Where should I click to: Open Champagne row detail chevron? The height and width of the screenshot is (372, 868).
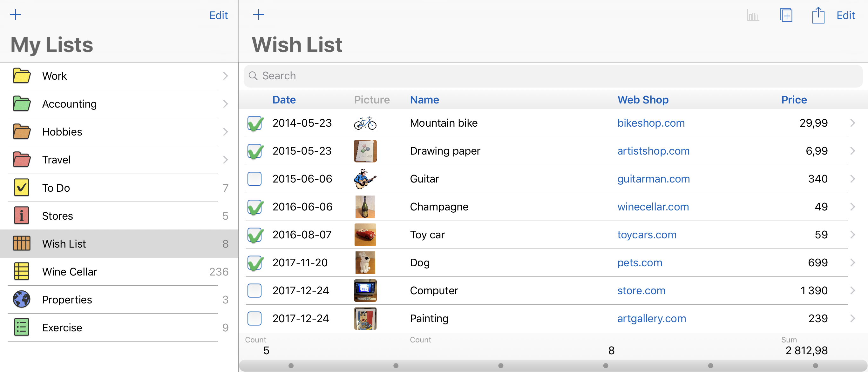point(852,207)
